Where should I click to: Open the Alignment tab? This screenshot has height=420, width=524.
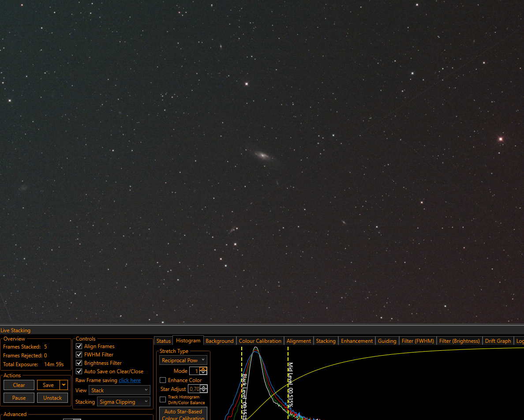tap(299, 341)
